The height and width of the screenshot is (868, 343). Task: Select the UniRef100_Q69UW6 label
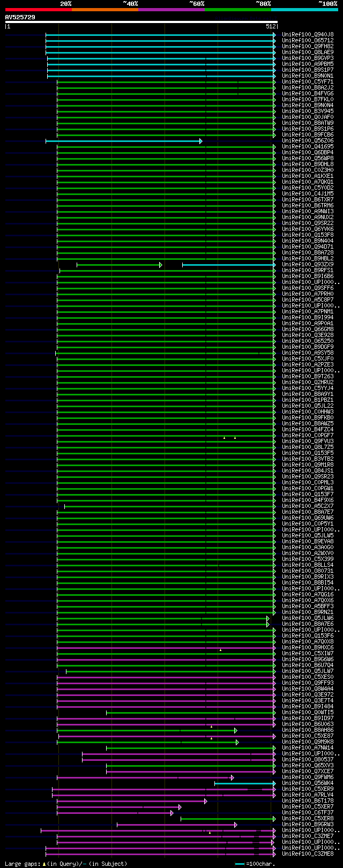(x=308, y=518)
